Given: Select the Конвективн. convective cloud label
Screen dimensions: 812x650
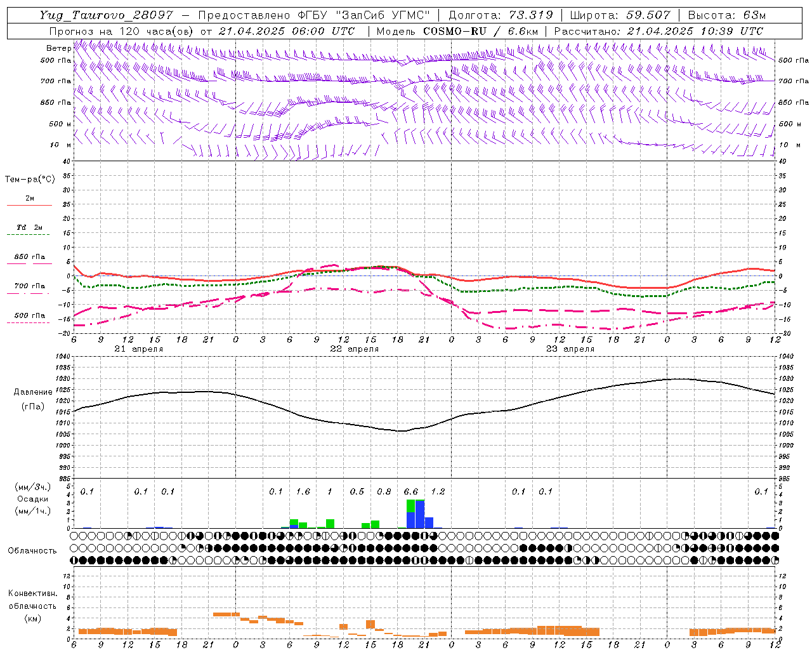Looking at the screenshot, I should [x=32, y=594].
